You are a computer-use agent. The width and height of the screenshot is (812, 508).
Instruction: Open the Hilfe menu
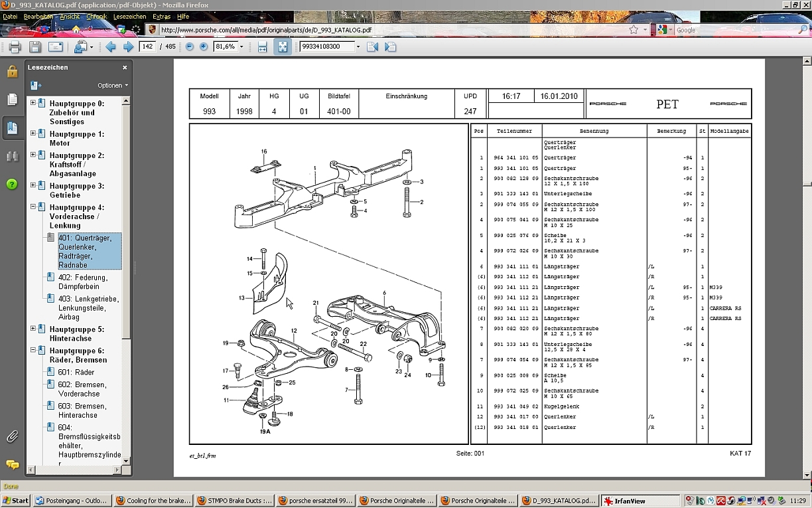183,16
